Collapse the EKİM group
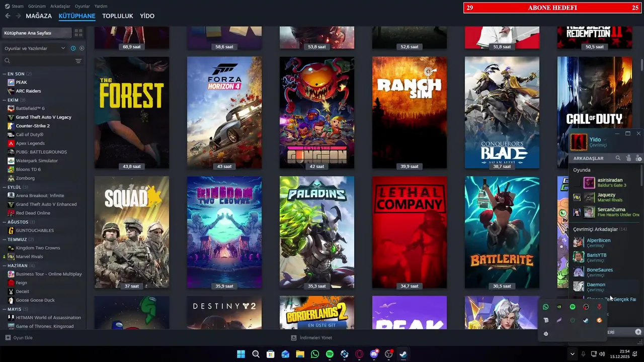Screen dimensions: 644x362 click(x=5, y=100)
